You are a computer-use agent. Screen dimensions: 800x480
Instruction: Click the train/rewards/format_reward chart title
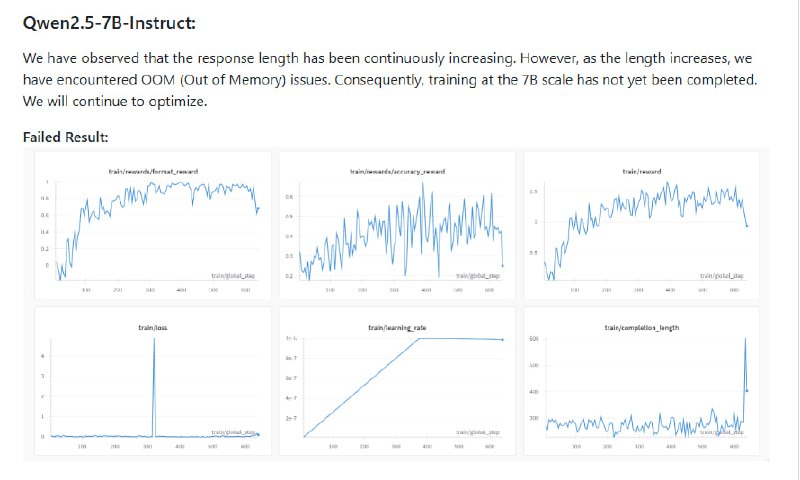(x=153, y=172)
